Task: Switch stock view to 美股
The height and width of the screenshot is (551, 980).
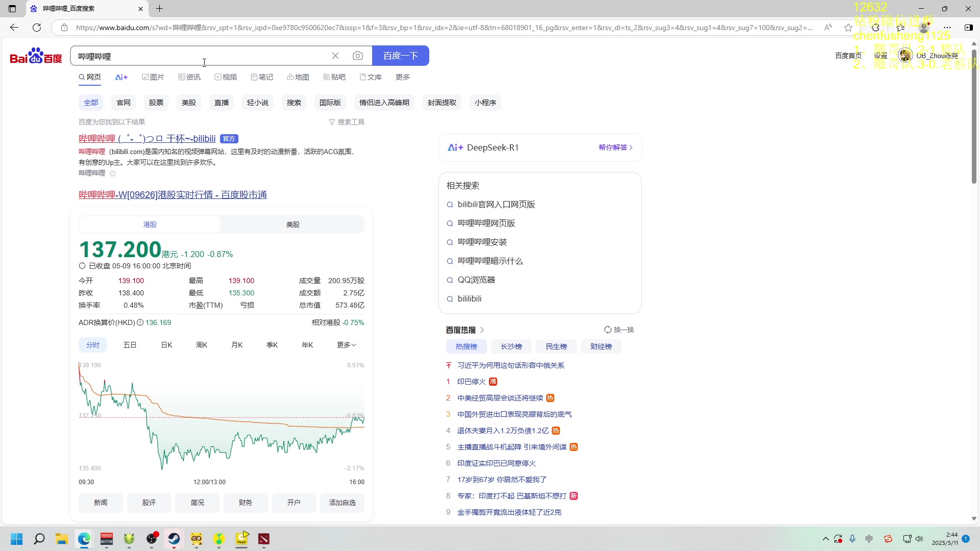Action: (292, 224)
